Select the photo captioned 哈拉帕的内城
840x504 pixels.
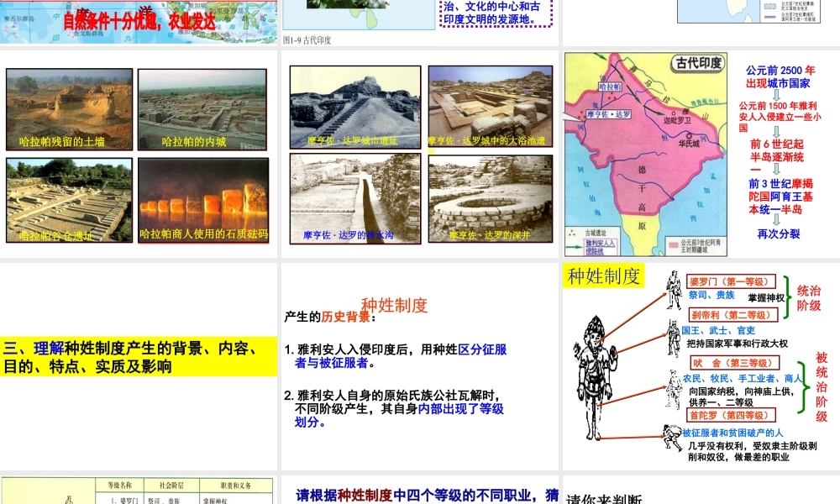[202, 109]
